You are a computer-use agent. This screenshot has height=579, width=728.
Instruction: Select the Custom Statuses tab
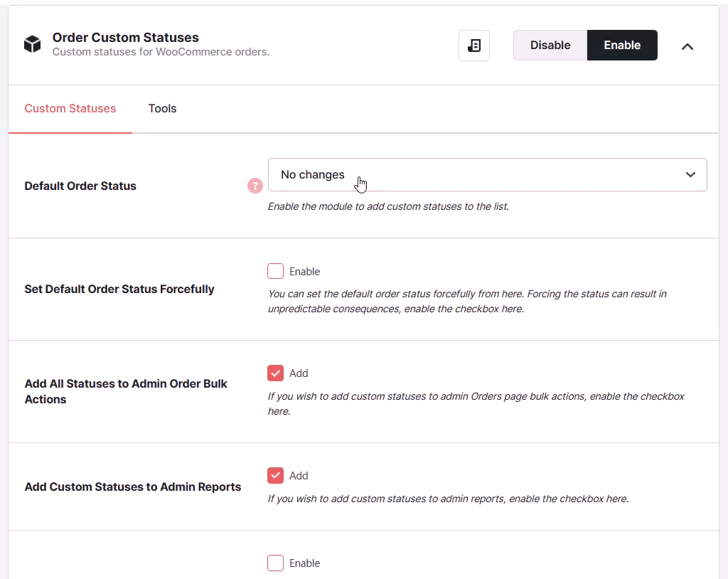click(70, 108)
